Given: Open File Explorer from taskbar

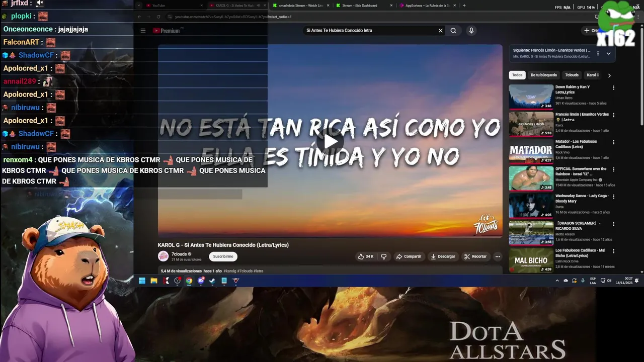Looking at the screenshot, I should pyautogui.click(x=154, y=281).
